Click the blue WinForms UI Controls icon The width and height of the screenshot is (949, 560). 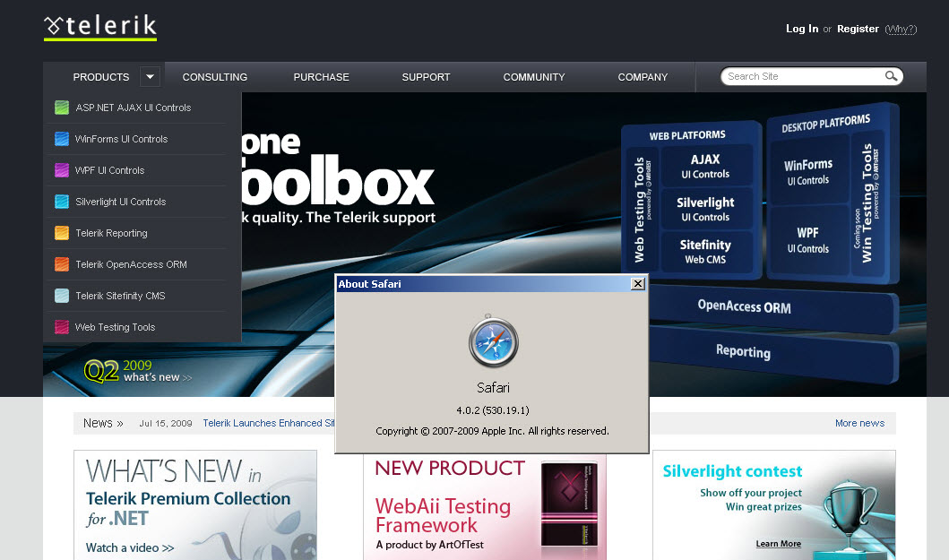click(62, 139)
